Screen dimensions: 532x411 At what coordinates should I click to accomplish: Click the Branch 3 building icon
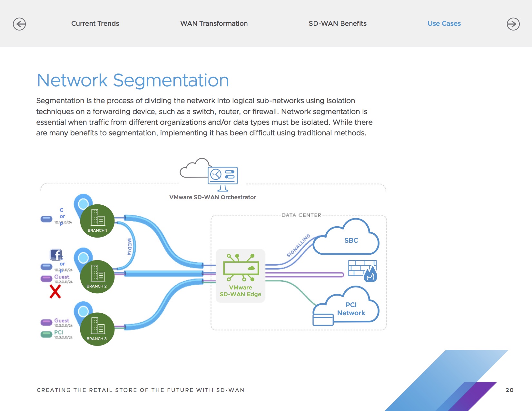[x=97, y=329]
